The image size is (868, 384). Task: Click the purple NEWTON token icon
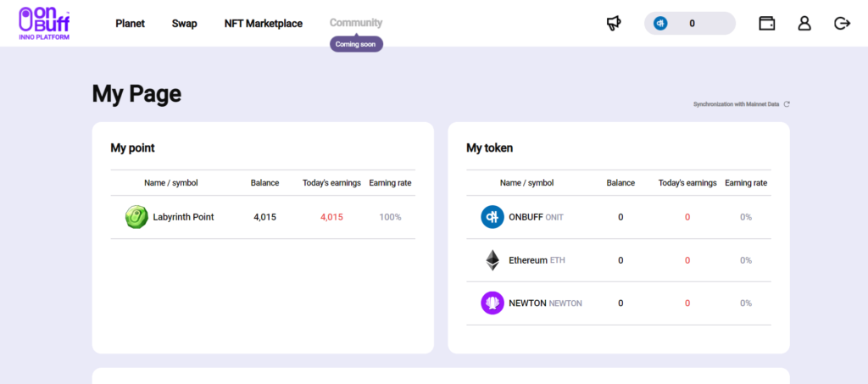[492, 303]
